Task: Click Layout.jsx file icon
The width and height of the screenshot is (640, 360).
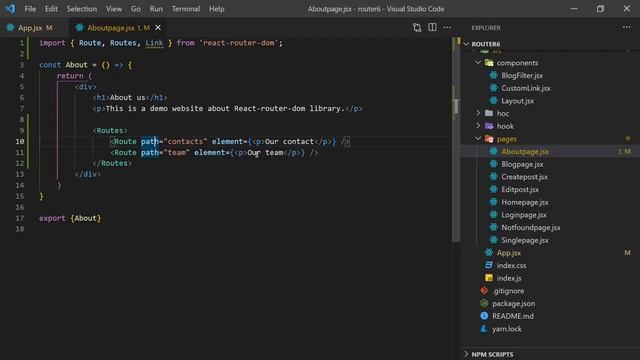Action: point(493,100)
